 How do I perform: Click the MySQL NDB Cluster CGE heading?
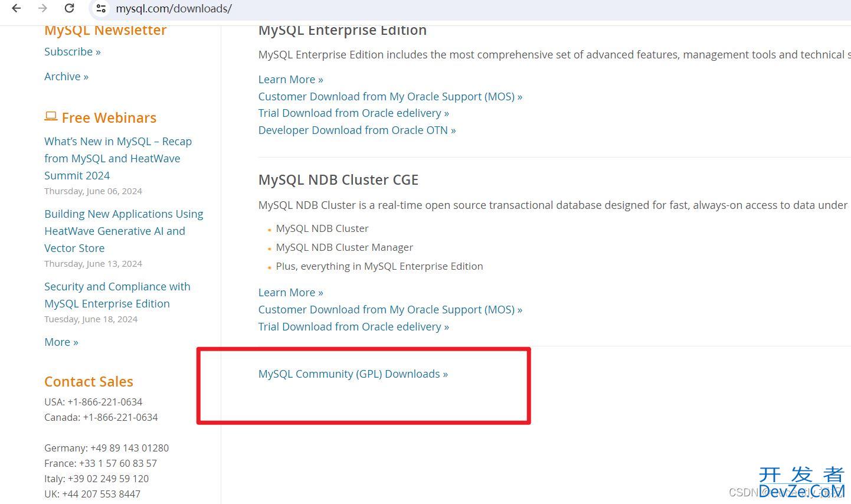[338, 180]
